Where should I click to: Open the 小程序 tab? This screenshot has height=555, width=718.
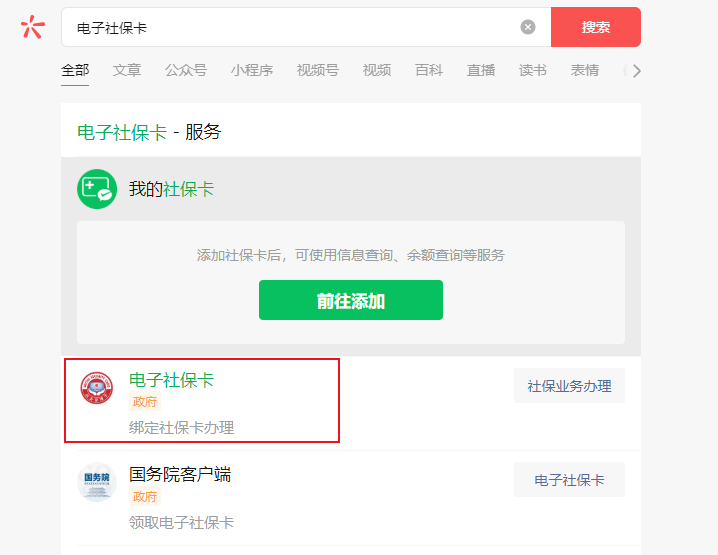[x=251, y=71]
